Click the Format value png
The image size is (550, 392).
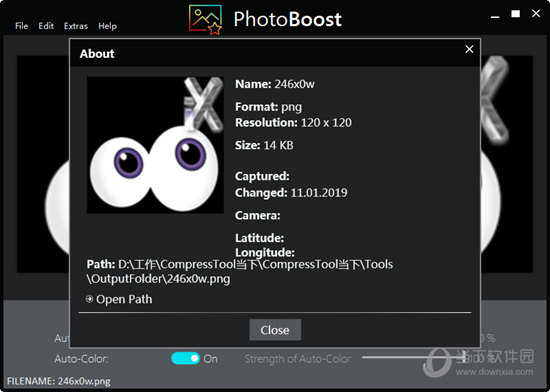tap(291, 107)
